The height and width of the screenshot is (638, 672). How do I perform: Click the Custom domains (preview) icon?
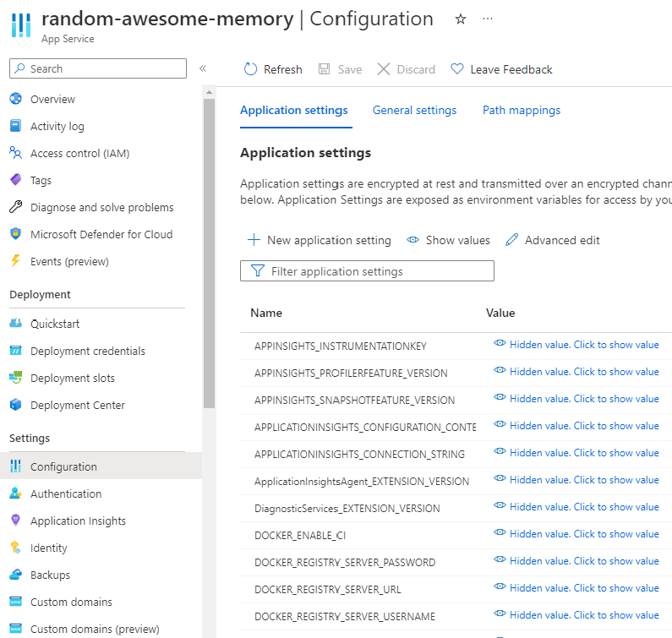(16, 629)
